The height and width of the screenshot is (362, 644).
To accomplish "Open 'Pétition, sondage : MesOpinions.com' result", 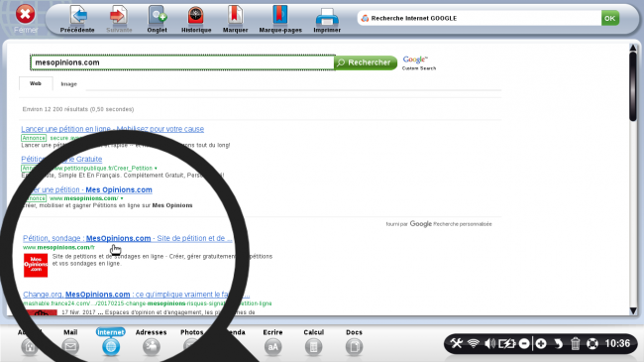I will coord(128,238).
